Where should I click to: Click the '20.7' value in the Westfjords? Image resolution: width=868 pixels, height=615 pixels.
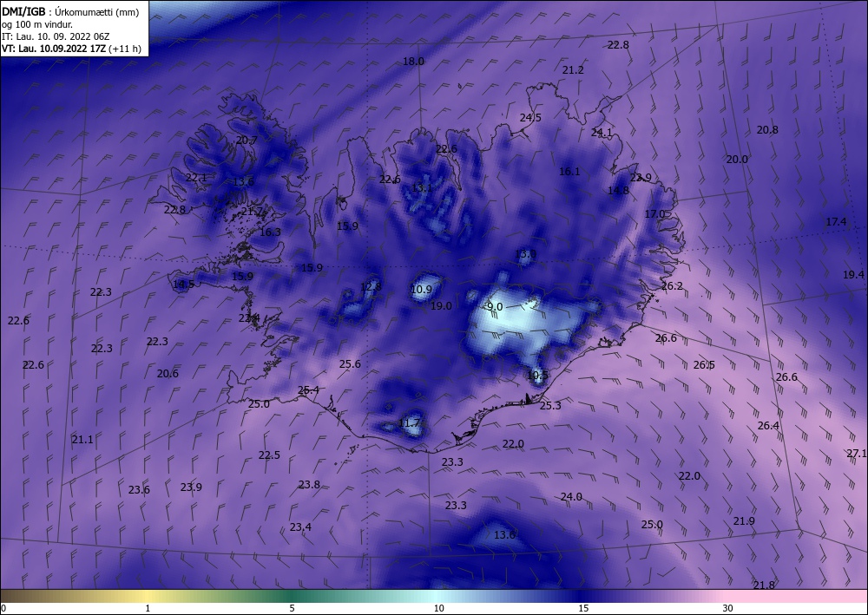pyautogui.click(x=247, y=141)
